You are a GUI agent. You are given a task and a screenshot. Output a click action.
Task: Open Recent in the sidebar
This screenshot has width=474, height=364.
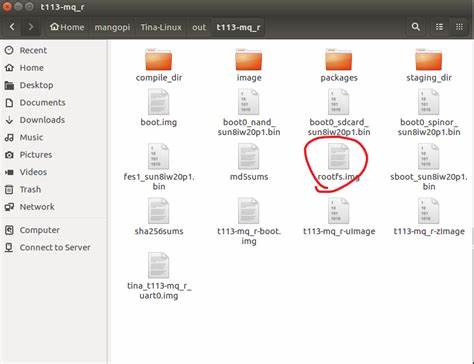53,50
